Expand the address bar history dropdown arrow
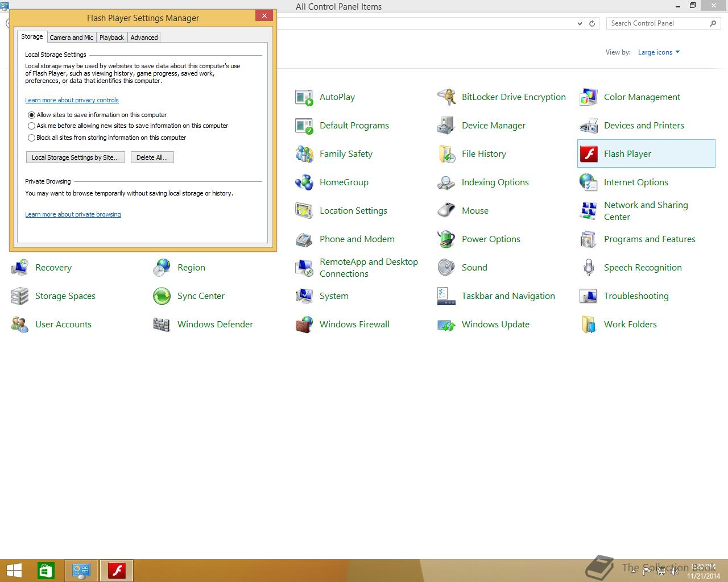Screen dimensions: 728x582 click(x=580, y=23)
